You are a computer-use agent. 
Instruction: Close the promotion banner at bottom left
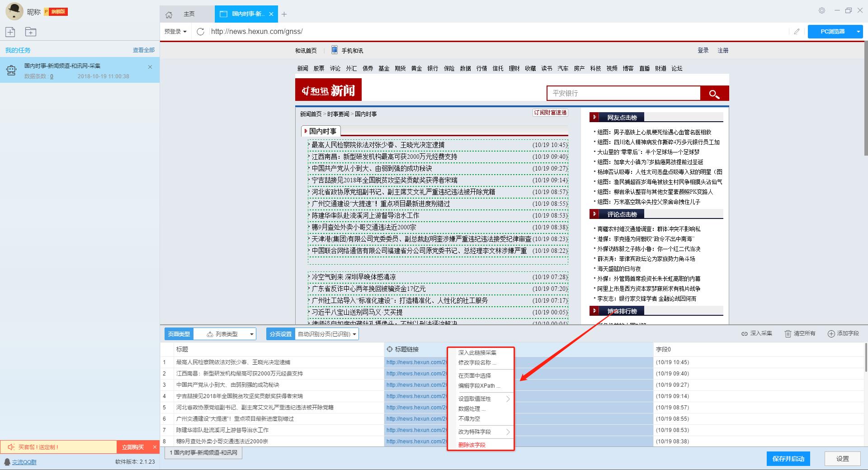(155, 447)
